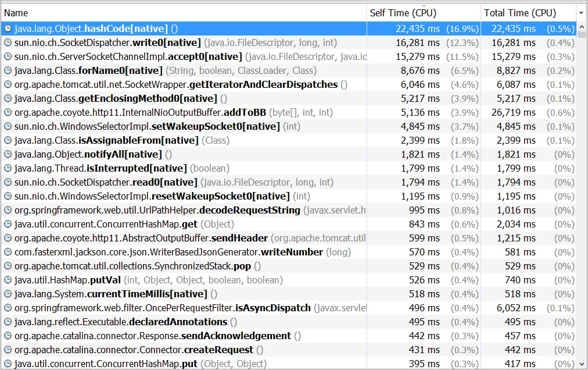The height and width of the screenshot is (370, 588).
Task: Select java.lang.Class.isAssignableFrom[native] method name
Action: [x=106, y=140]
